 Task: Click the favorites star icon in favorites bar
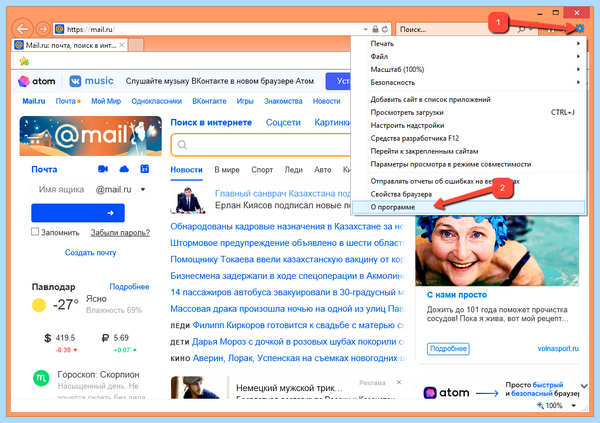coord(24,61)
